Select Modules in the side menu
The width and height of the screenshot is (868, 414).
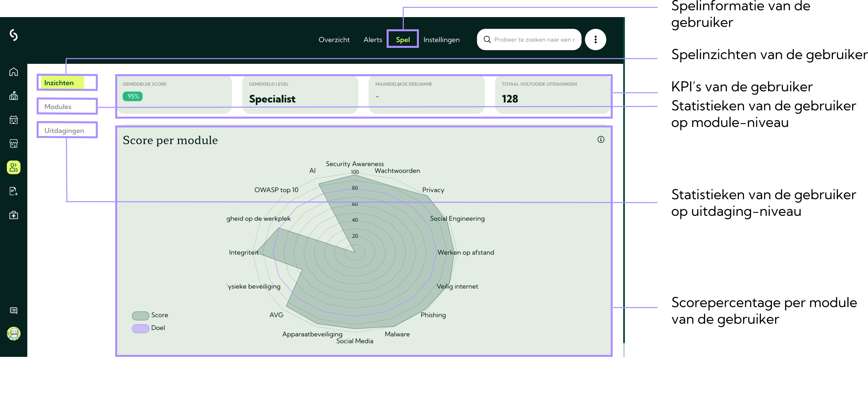point(58,107)
